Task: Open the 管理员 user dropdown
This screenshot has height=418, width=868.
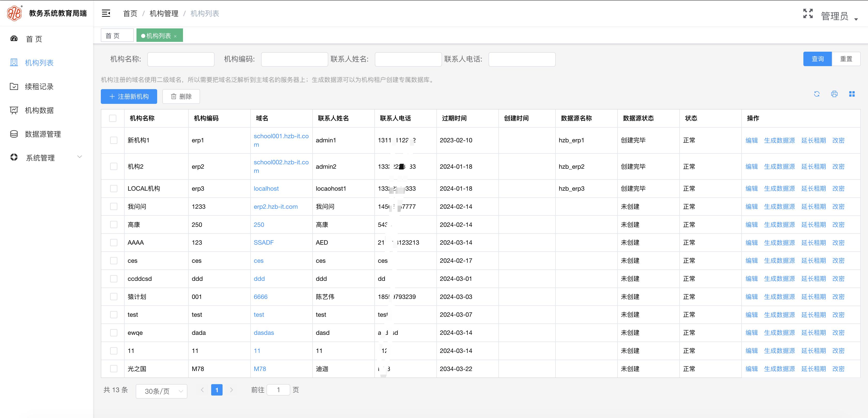Action: 839,16
